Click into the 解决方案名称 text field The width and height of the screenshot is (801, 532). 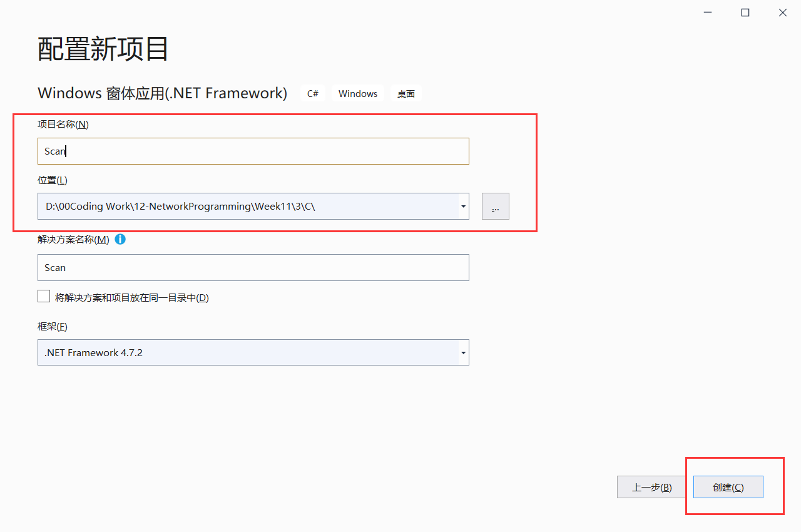(253, 267)
